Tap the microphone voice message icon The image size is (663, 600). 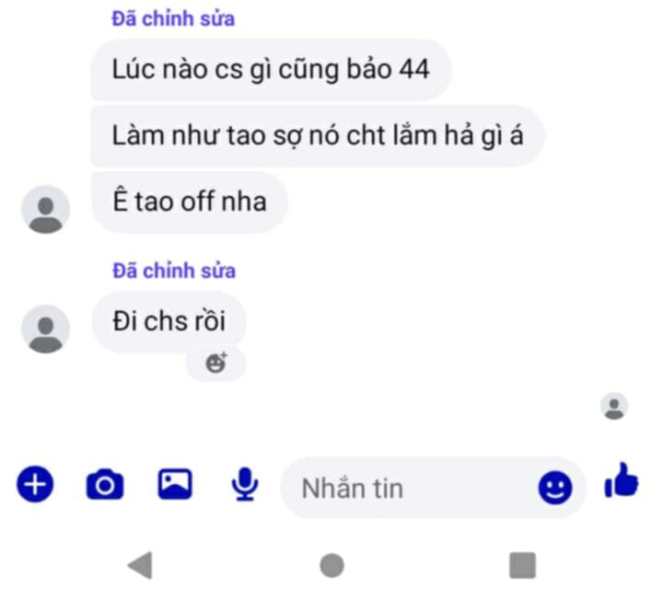pyautogui.click(x=245, y=485)
